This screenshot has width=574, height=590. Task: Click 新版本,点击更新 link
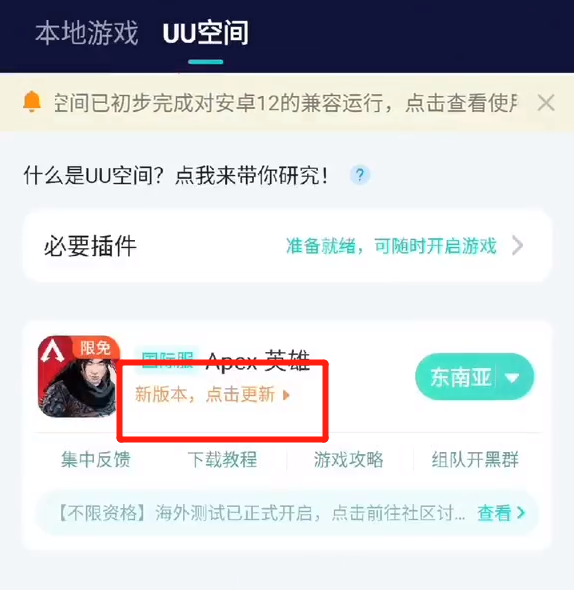(205, 395)
